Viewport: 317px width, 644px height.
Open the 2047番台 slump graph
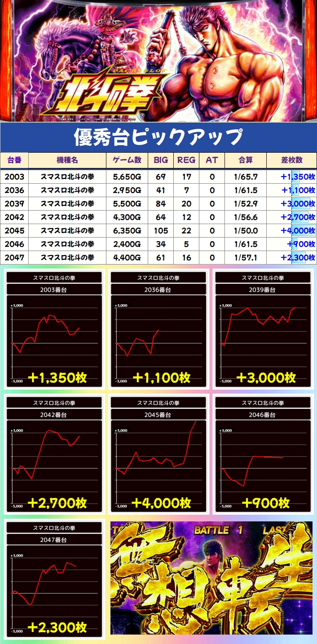(x=54, y=591)
